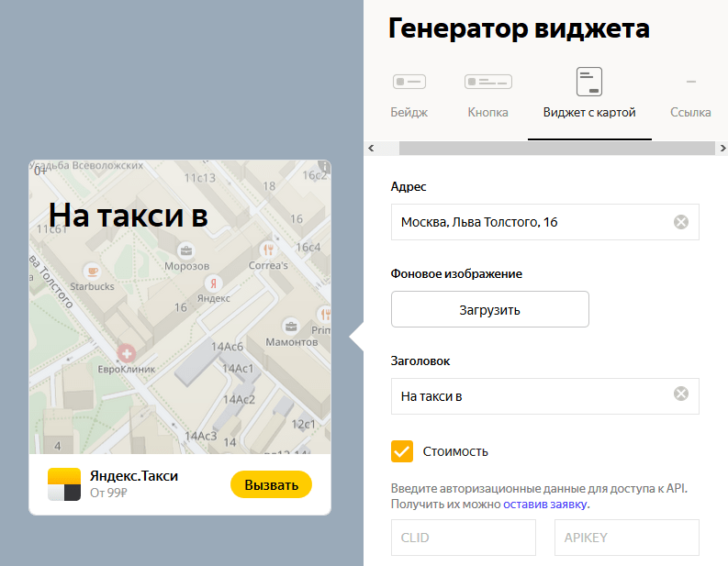Clear the Заголовок field with its X icon
Image resolution: width=728 pixels, height=566 pixels.
tap(681, 394)
